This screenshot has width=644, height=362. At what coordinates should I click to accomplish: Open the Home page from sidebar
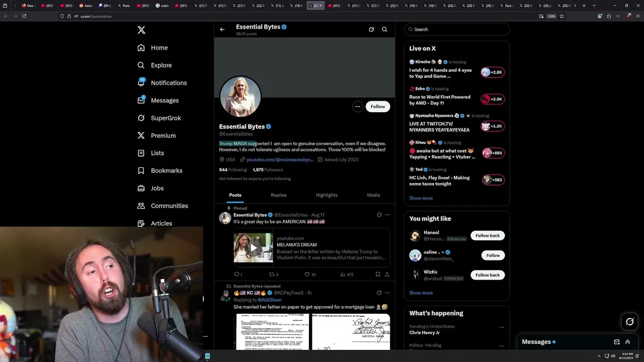[x=152, y=48]
